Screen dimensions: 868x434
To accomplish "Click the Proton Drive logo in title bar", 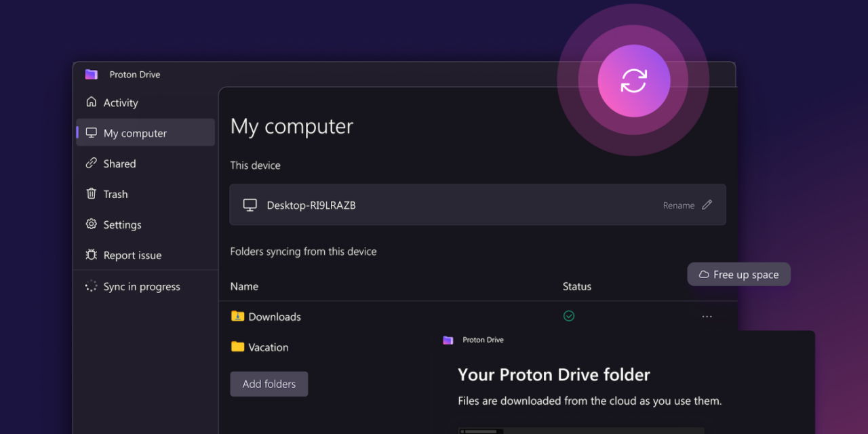I will tap(91, 75).
